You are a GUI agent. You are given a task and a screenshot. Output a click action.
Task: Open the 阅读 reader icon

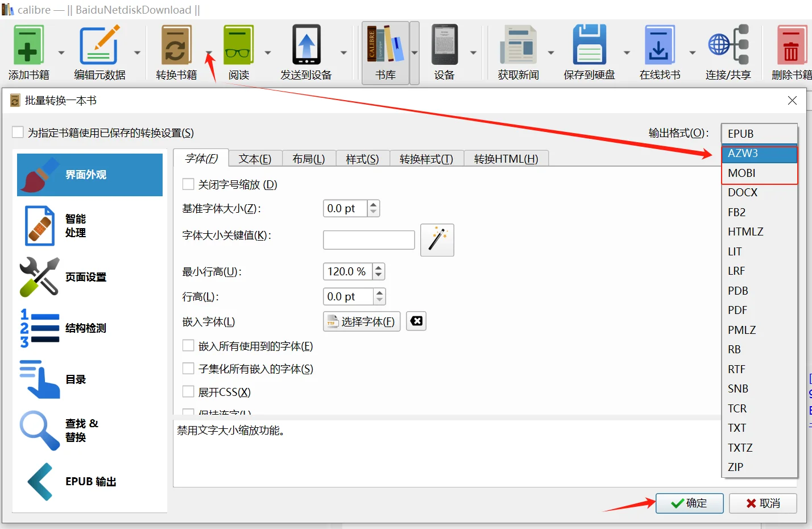[x=238, y=45]
